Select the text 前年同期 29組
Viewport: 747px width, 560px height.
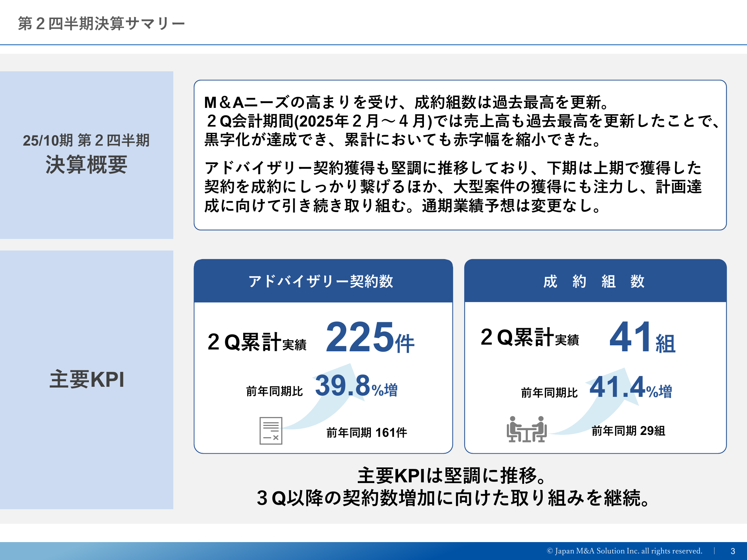(x=629, y=431)
